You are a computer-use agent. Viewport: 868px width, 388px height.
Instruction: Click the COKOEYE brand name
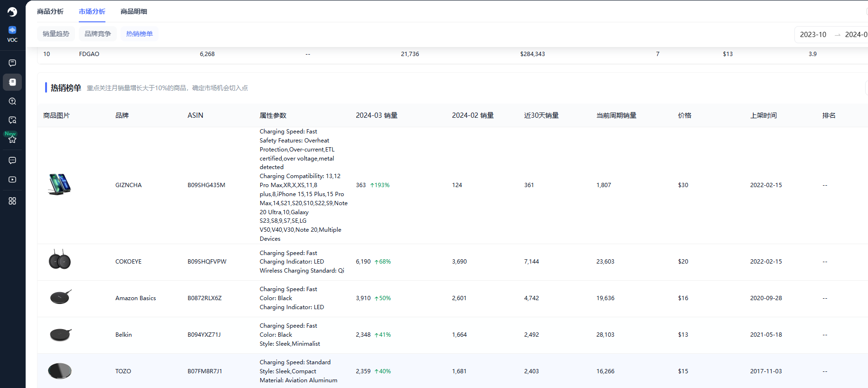tap(129, 262)
